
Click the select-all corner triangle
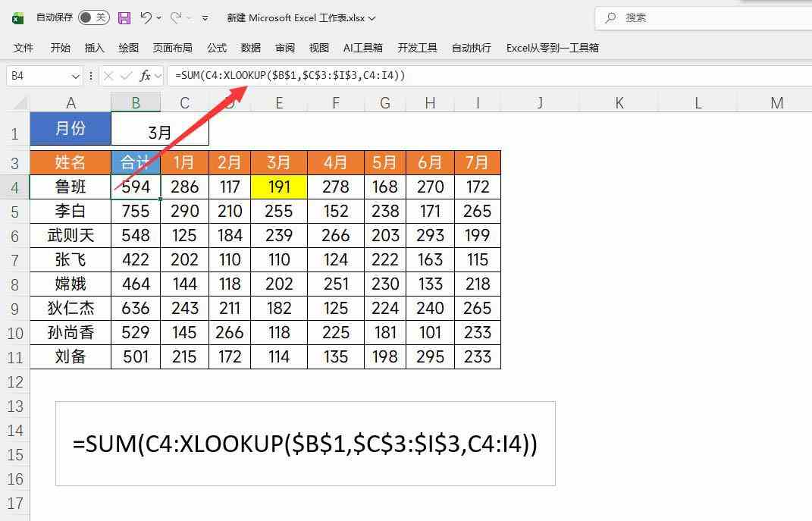20,102
